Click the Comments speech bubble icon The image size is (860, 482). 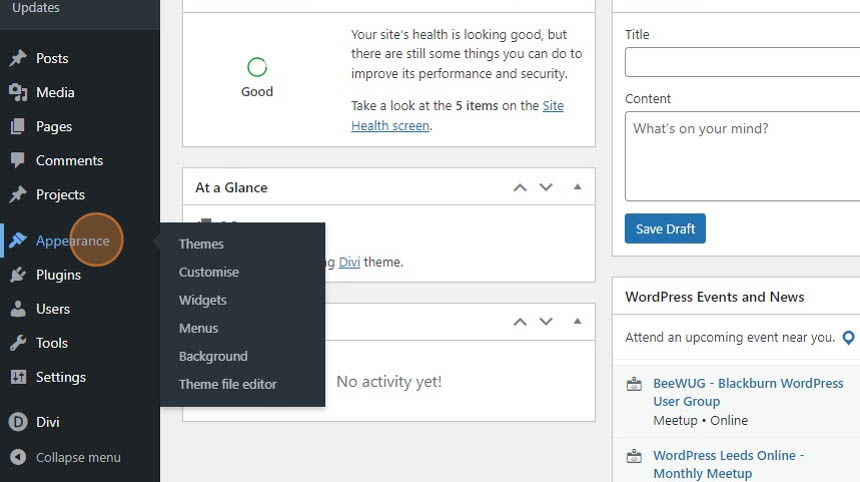(x=18, y=160)
